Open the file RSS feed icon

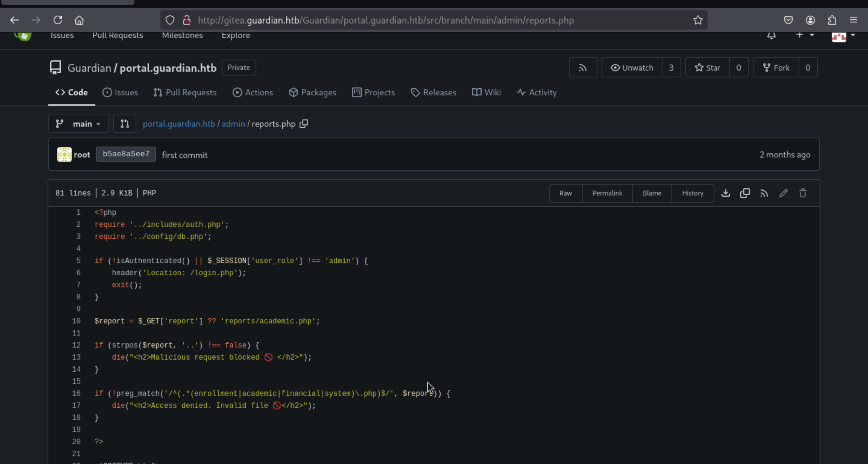(x=764, y=193)
